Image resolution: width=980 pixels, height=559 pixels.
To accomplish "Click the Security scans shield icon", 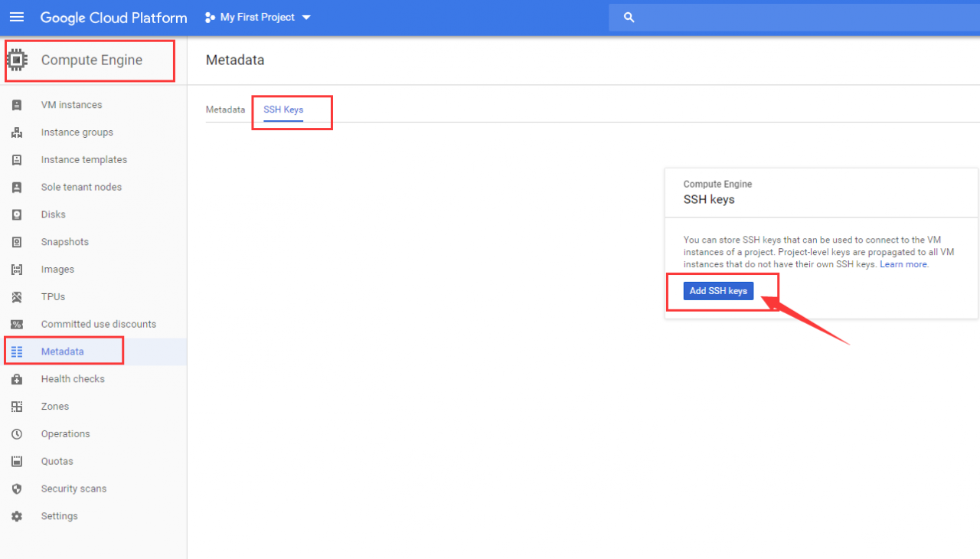I will pos(17,489).
